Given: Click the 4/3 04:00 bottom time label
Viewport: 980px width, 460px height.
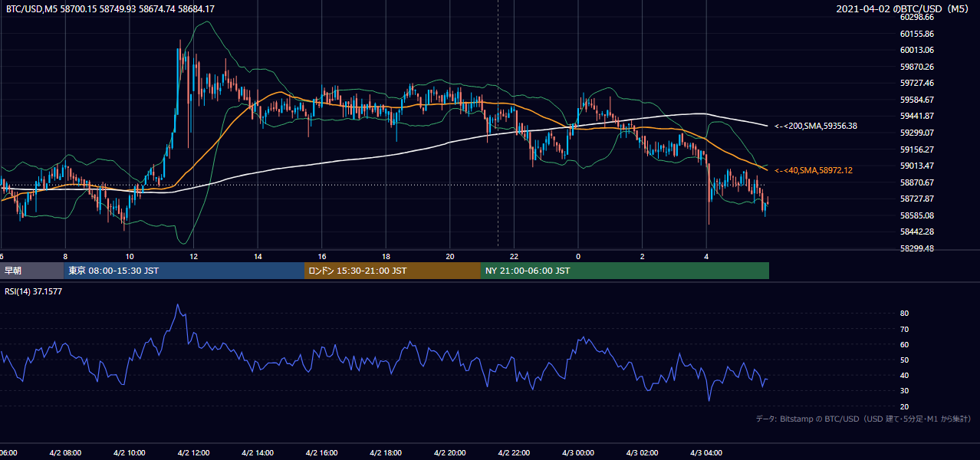Looking at the screenshot, I should tap(707, 452).
